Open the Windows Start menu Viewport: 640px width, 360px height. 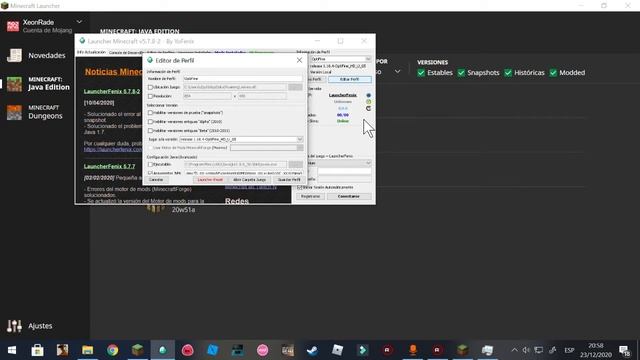click(12, 350)
